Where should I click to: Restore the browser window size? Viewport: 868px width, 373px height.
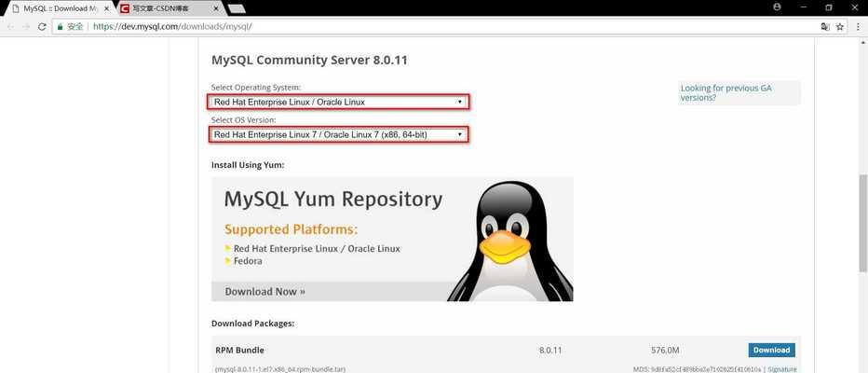pos(829,7)
